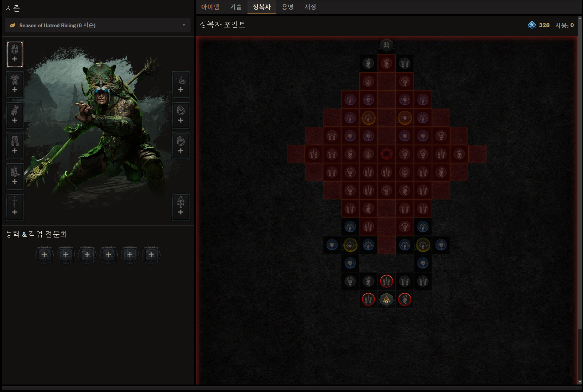Screen dimensions: 583x392
Task: Select the lower-right gold rare node
Action: [423, 245]
